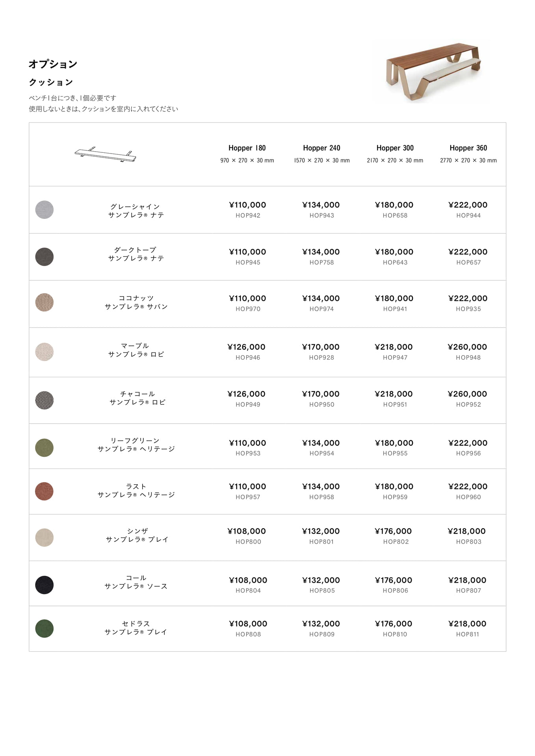
Task: Select the シンザ beige swatch
Action: (x=45, y=537)
